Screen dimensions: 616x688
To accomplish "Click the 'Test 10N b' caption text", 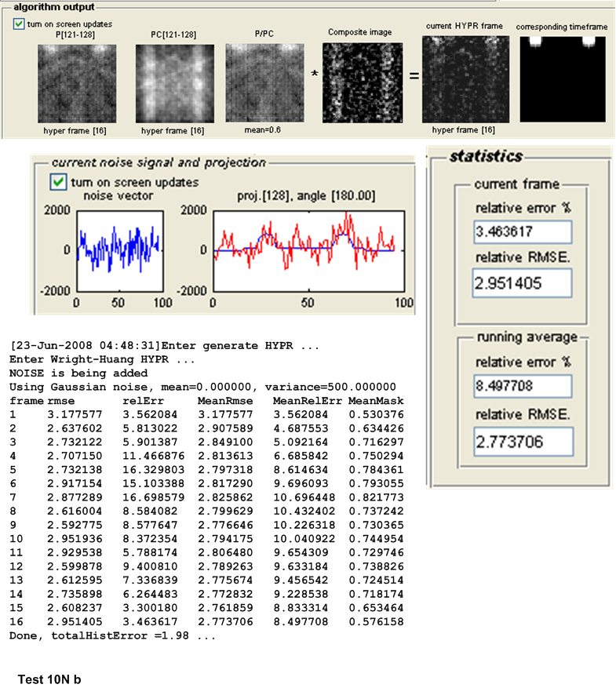I will [50, 679].
